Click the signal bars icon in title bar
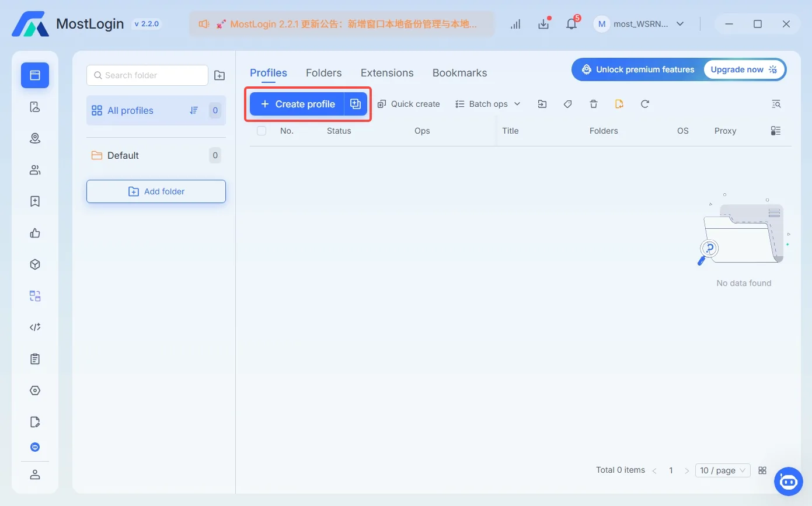Screen dimensions: 812x506 [515, 24]
